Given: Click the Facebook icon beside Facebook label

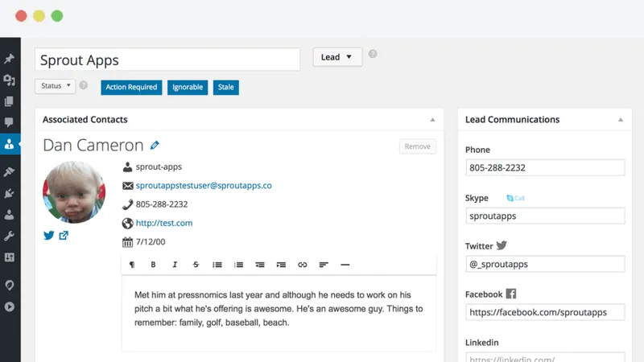Looking at the screenshot, I should click(x=511, y=294).
